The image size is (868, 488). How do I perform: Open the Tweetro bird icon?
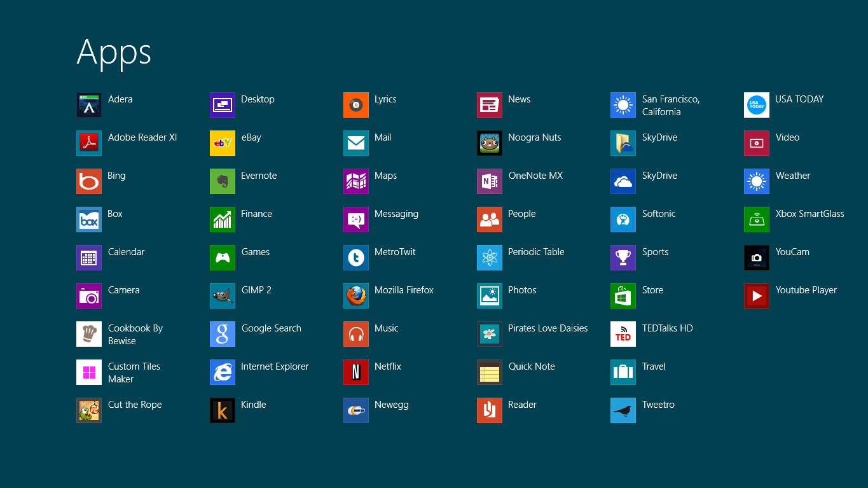pyautogui.click(x=623, y=410)
